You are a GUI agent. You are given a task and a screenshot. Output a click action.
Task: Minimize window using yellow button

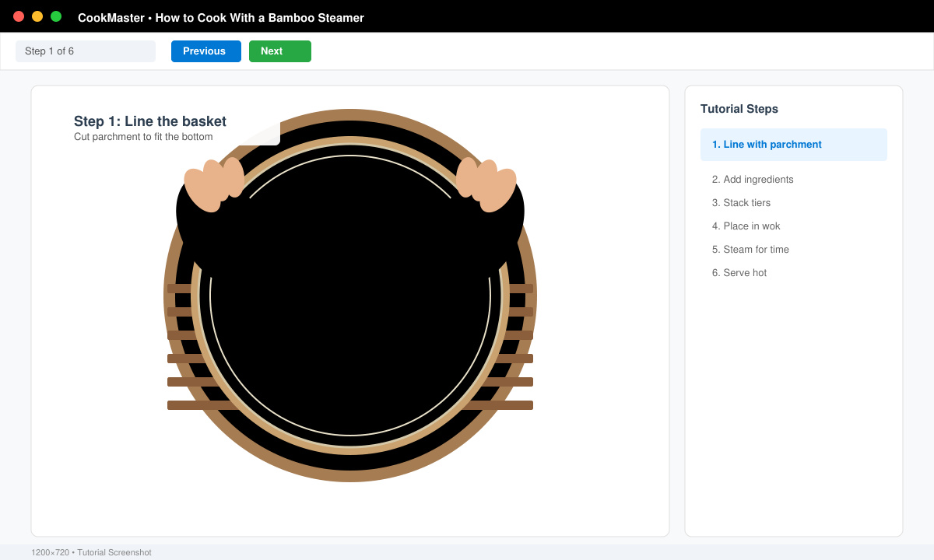[37, 16]
